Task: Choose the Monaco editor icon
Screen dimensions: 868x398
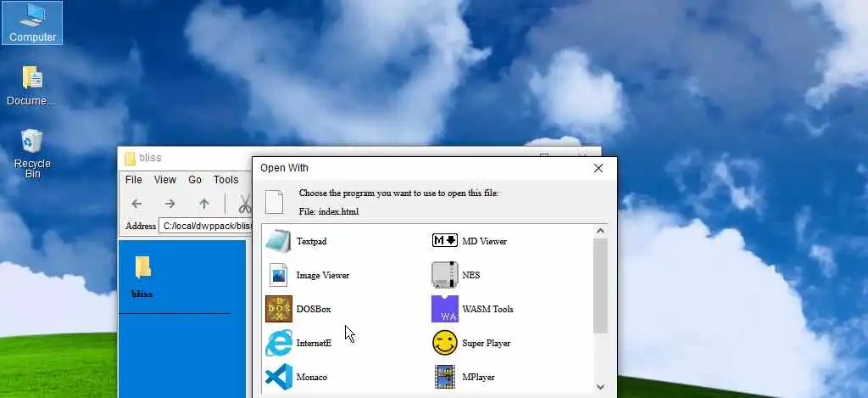Action: click(278, 377)
